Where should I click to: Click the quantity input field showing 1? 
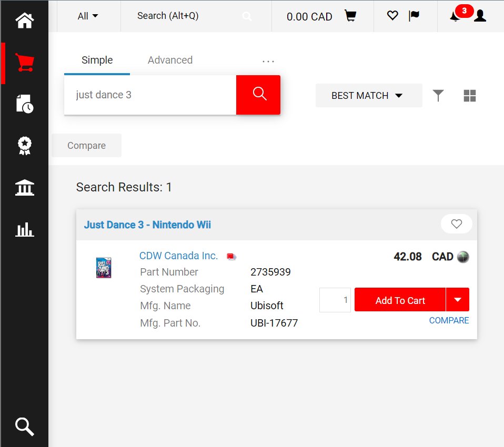(335, 300)
